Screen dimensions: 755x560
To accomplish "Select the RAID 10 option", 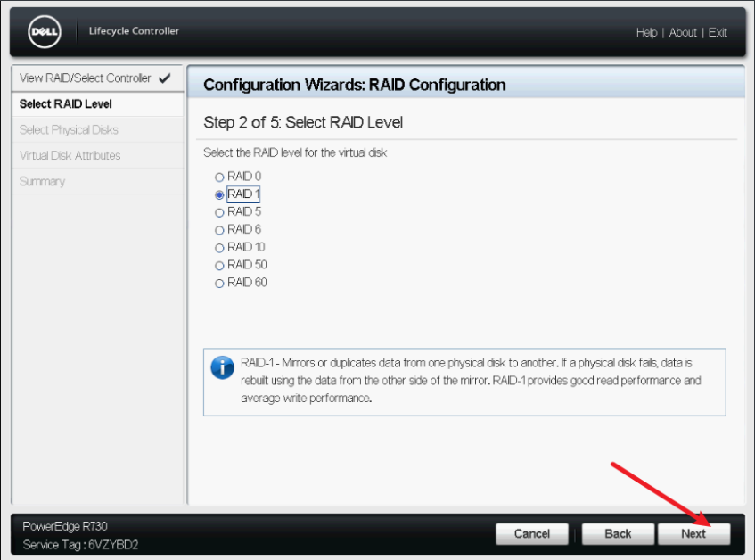I will click(218, 247).
